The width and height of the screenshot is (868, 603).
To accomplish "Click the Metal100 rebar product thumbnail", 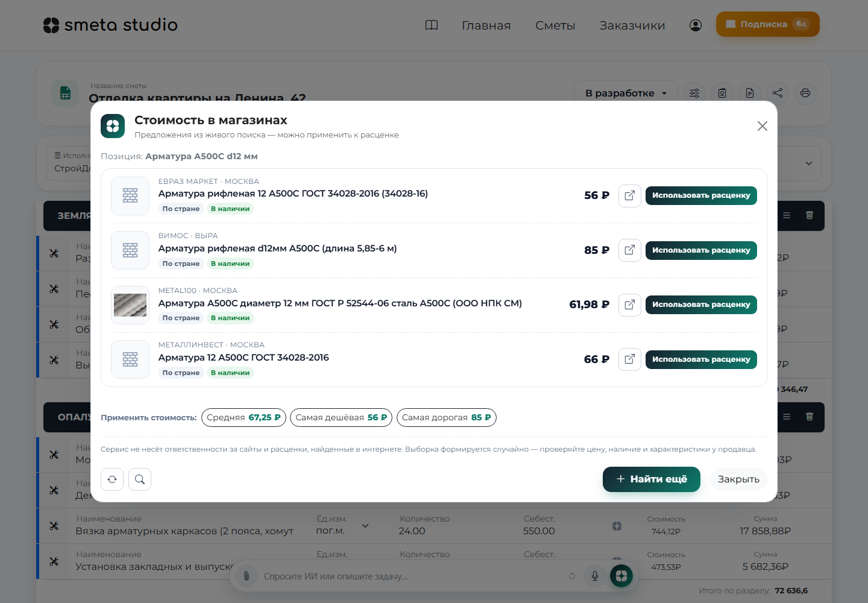I will tap(130, 305).
